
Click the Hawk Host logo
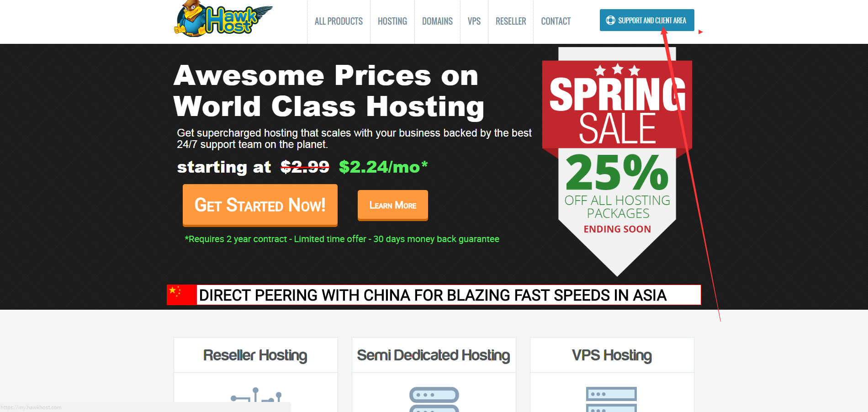tap(223, 19)
